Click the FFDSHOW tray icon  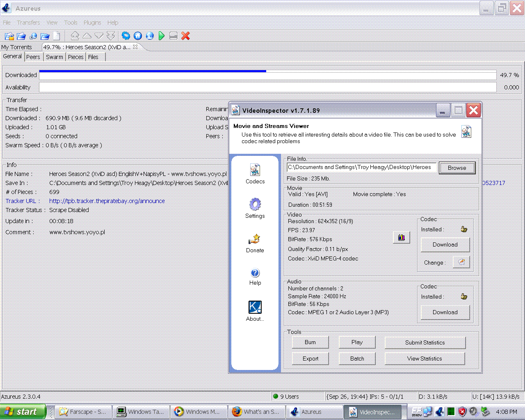417,411
